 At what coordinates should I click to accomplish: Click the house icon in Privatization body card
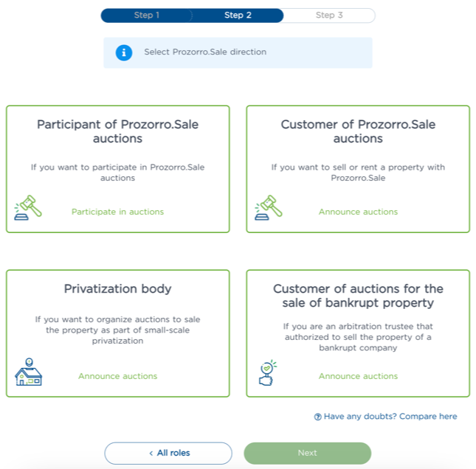click(x=28, y=372)
